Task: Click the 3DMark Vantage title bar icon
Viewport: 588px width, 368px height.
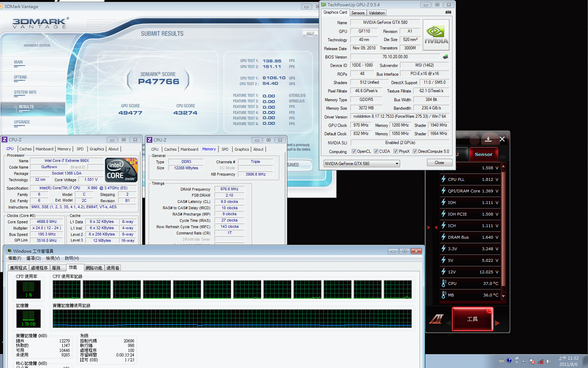Action: tap(2, 6)
